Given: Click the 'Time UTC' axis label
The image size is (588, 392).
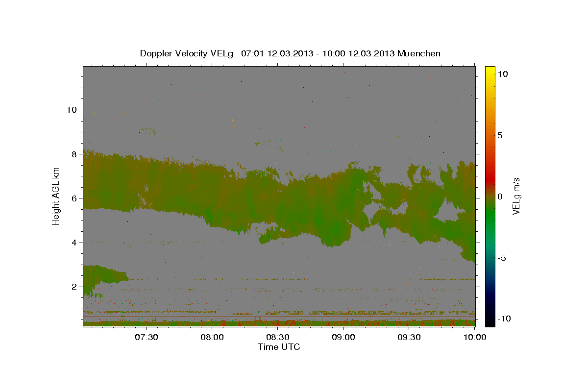Looking at the screenshot, I should [x=279, y=347].
